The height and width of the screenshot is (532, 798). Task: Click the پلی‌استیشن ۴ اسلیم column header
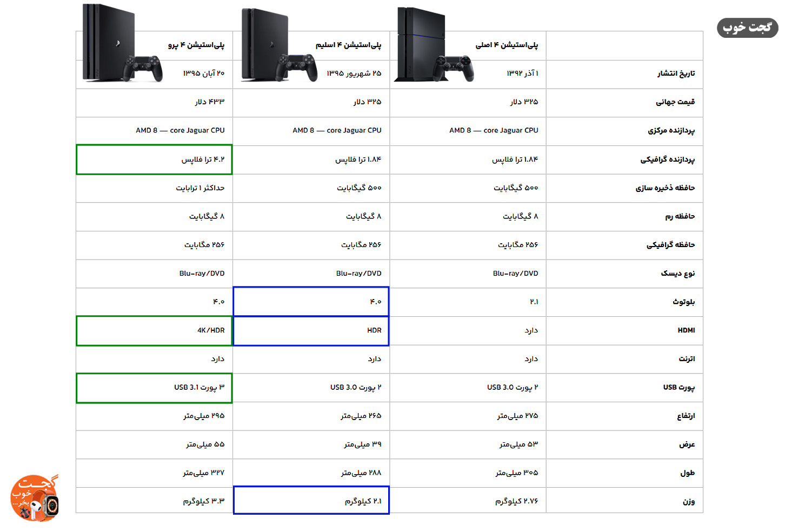tap(349, 45)
